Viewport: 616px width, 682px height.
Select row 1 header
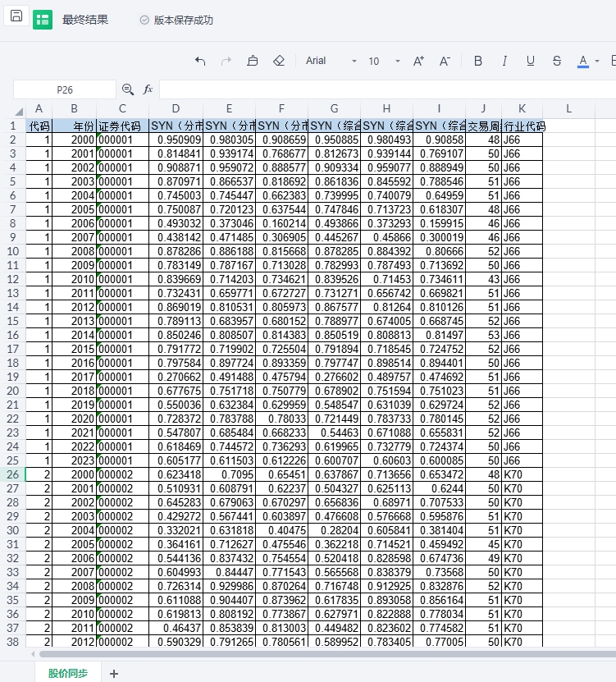(12, 126)
